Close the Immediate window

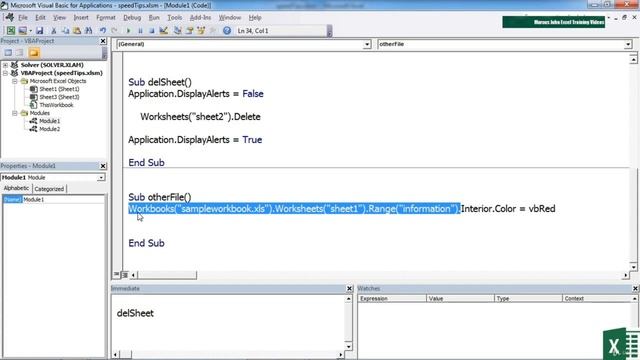coord(349,289)
